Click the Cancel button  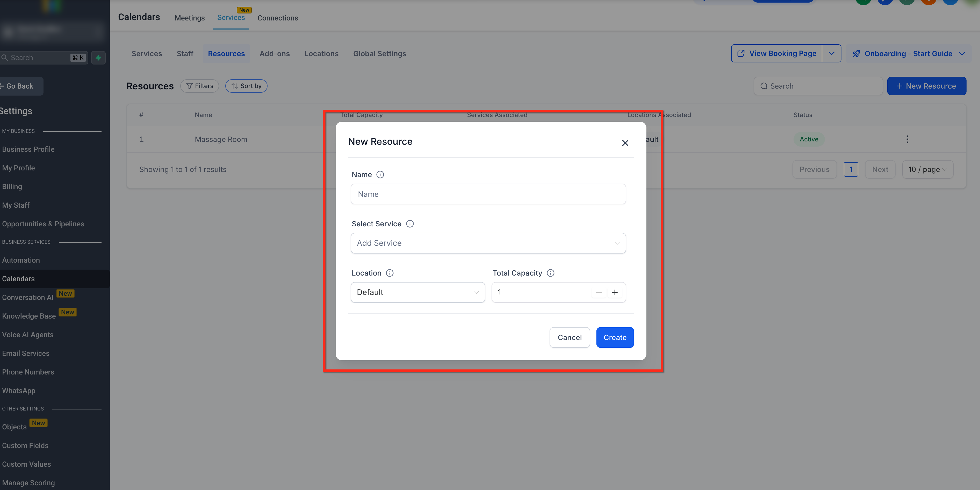569,337
